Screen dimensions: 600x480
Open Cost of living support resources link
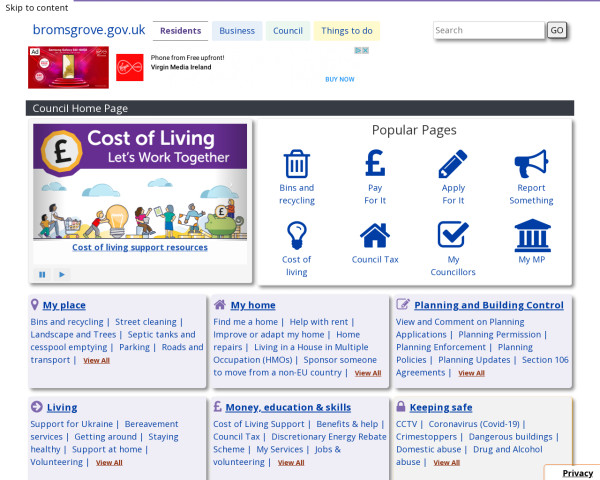[x=140, y=247]
